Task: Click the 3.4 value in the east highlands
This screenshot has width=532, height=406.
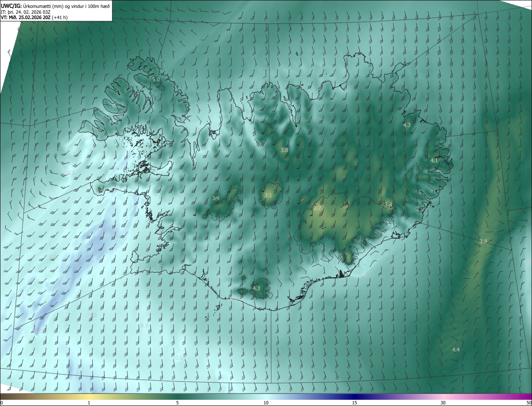Action: [x=388, y=205]
